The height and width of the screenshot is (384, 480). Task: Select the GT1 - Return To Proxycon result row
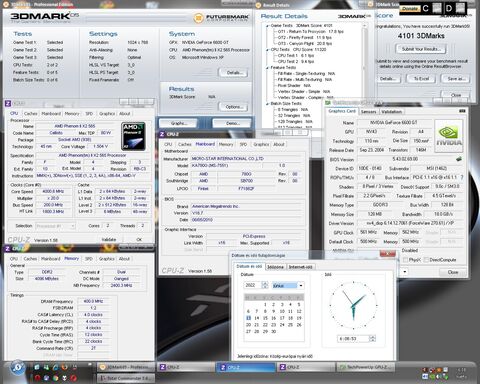point(310,32)
